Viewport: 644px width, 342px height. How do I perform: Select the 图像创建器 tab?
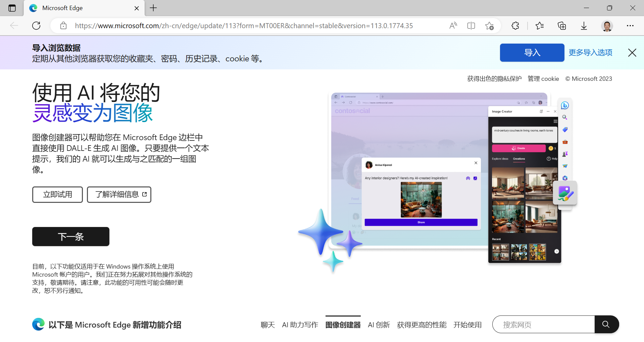(343, 325)
